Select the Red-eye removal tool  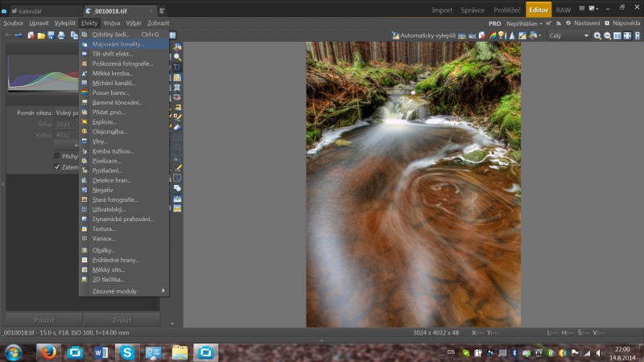[x=177, y=97]
